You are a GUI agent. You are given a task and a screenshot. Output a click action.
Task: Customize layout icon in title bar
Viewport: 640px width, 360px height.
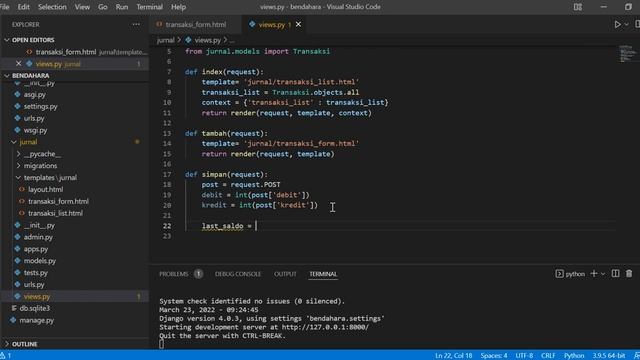click(578, 7)
